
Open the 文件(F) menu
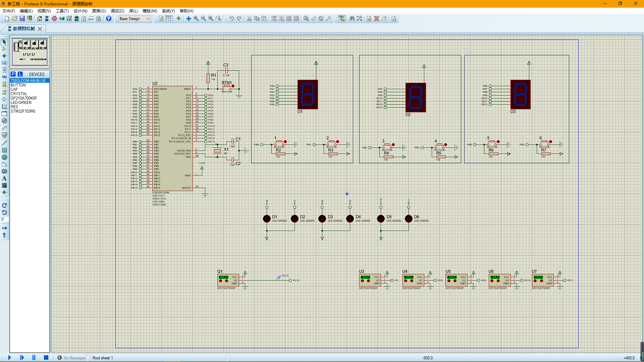9,11
